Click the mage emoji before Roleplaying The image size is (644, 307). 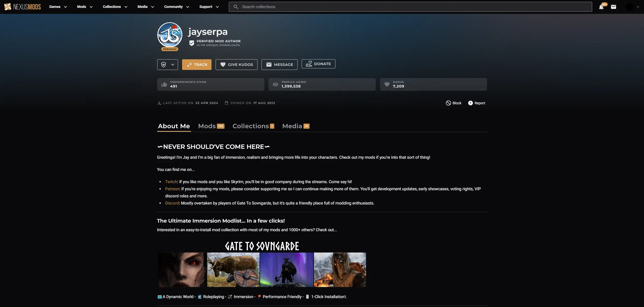click(200, 297)
